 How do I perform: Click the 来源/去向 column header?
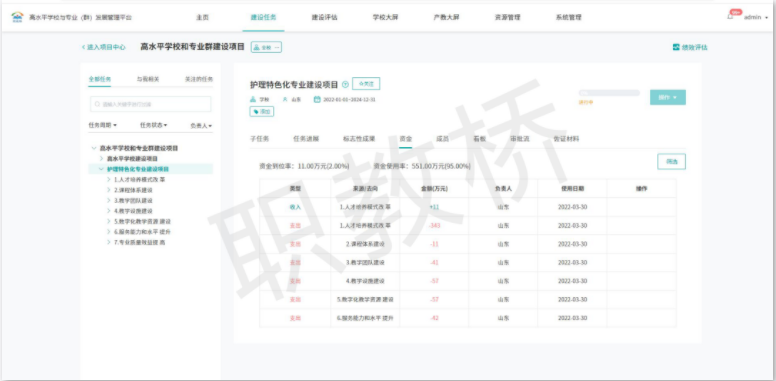tap(365, 189)
